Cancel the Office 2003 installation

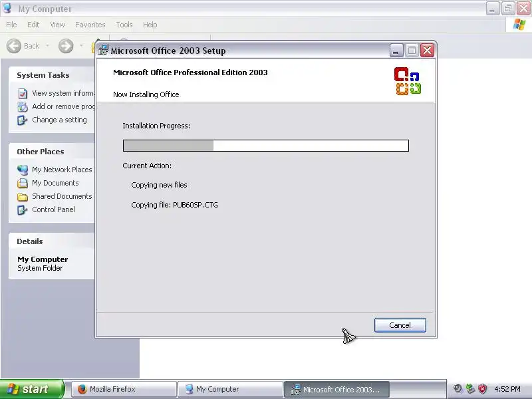(400, 325)
